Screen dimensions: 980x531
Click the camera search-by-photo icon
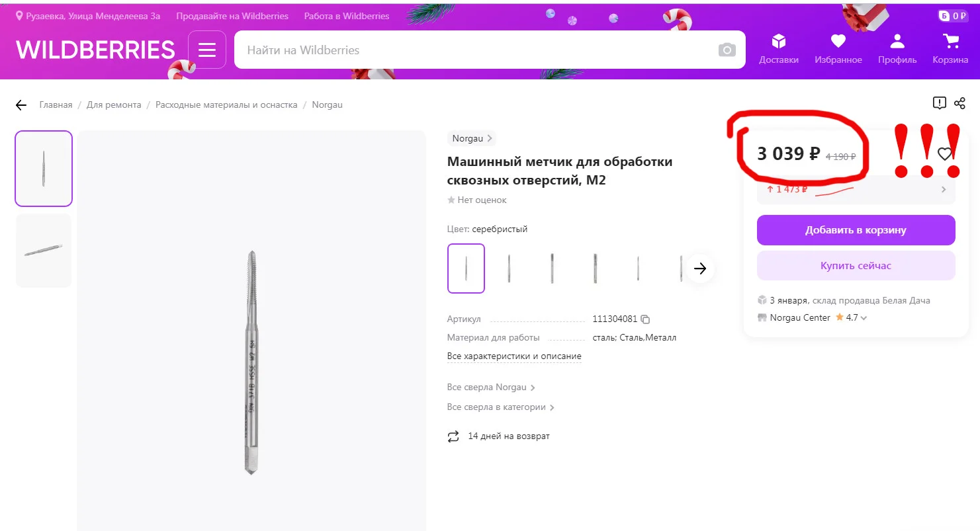tap(727, 50)
